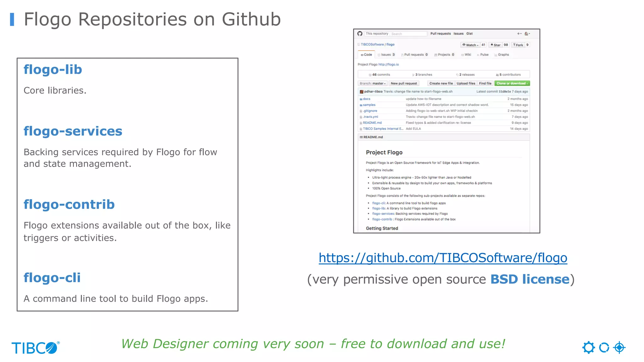
Task: Open the Watch dropdown button
Action: [470, 45]
